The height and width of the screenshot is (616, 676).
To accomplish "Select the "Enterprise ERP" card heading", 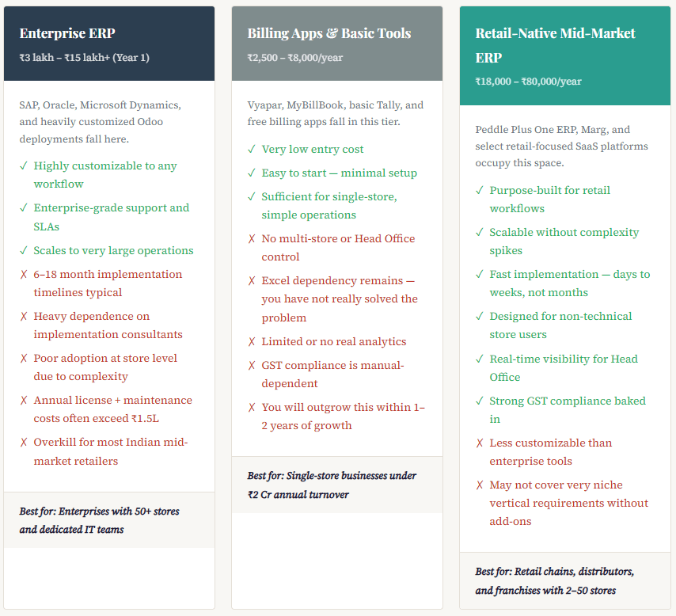I will click(x=67, y=33).
